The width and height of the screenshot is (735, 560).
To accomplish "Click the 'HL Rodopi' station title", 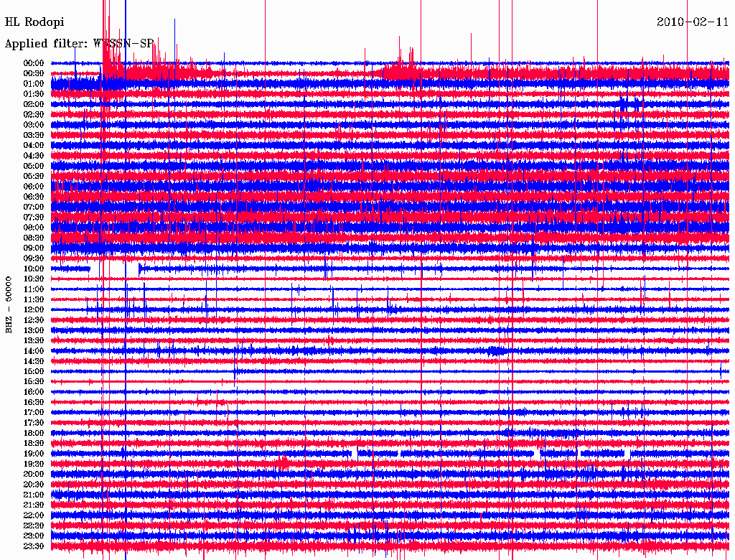I will pos(34,22).
